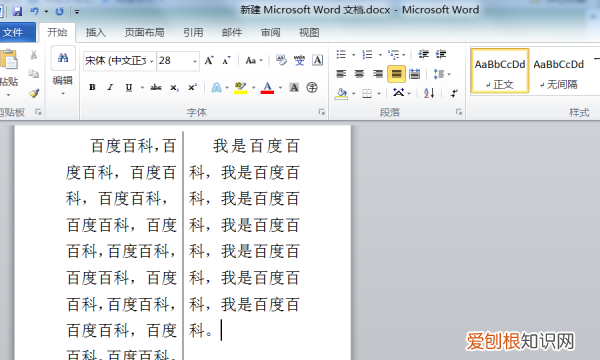This screenshot has height=360, width=600.
Task: Click the 编辑 editing button
Action: point(63,72)
